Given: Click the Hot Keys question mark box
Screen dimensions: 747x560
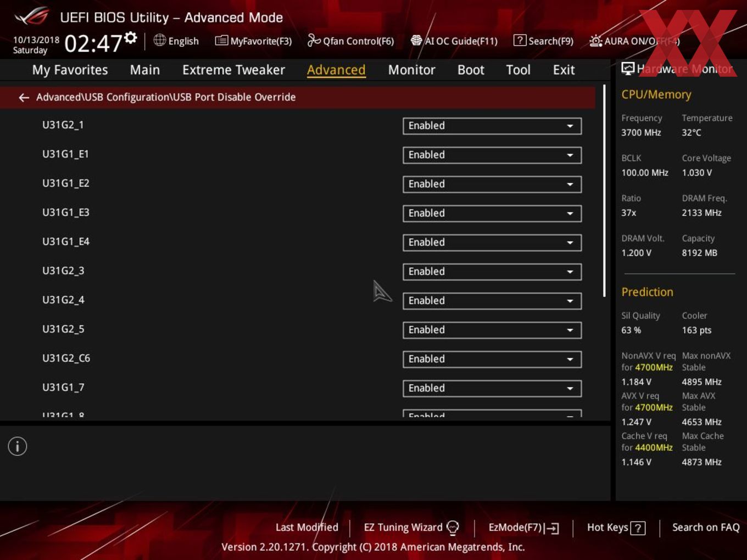Looking at the screenshot, I should point(638,528).
